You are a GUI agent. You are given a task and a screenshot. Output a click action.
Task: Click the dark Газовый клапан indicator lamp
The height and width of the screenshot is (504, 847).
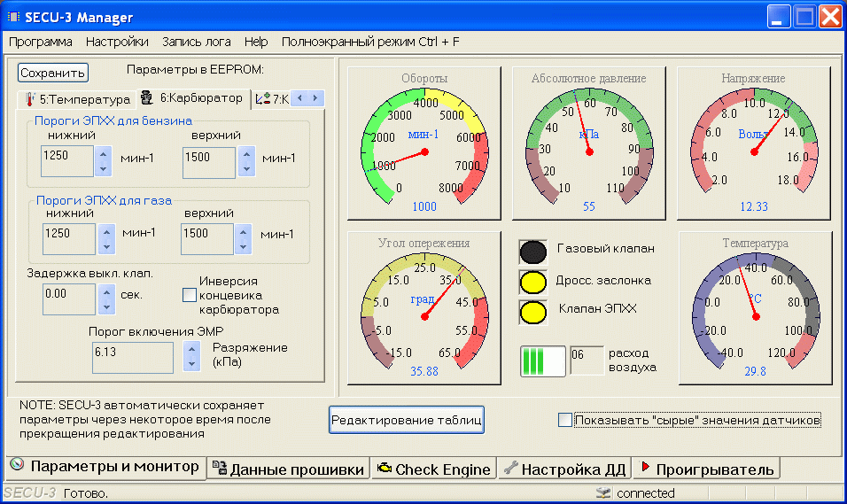(532, 252)
